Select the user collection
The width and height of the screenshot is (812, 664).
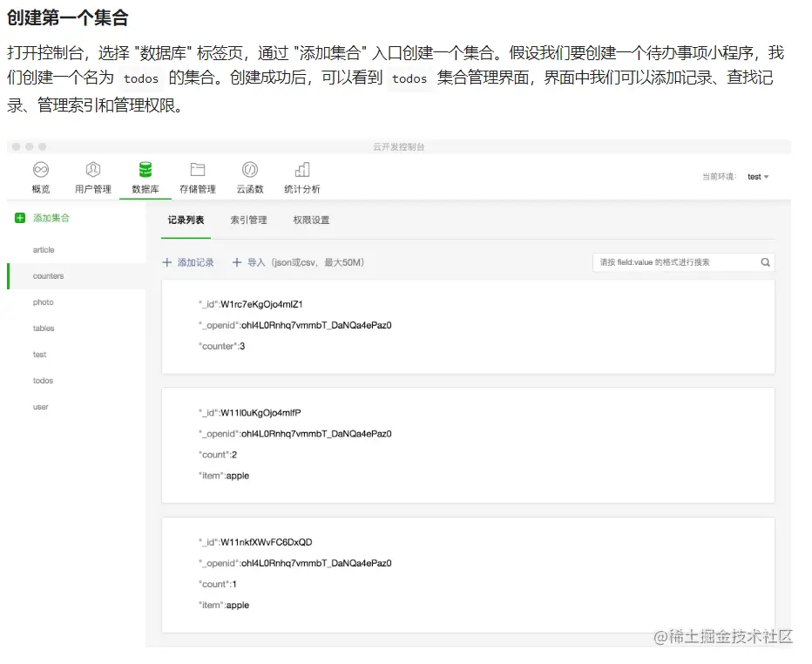click(x=40, y=407)
